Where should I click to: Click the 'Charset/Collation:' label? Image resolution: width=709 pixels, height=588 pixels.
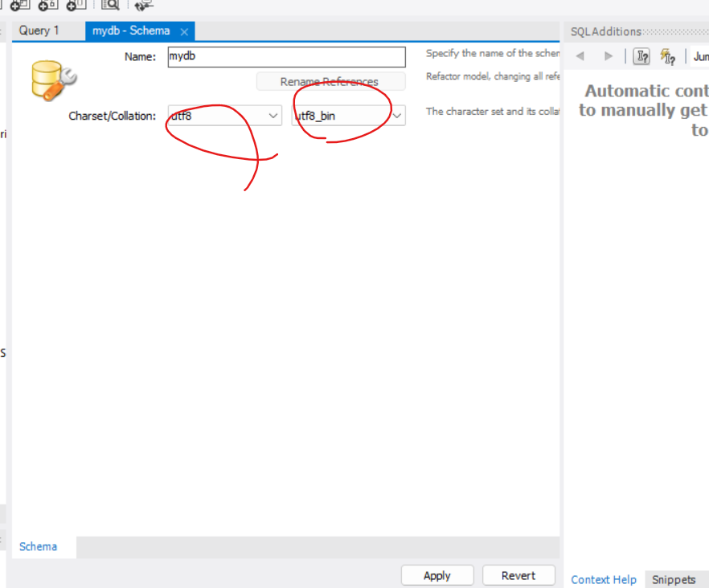113,116
